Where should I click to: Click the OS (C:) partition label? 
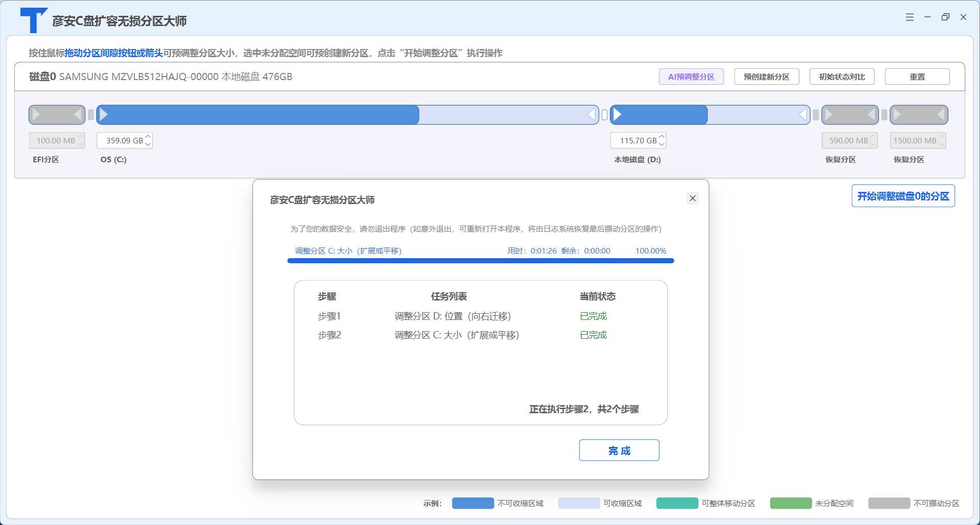pyautogui.click(x=113, y=160)
